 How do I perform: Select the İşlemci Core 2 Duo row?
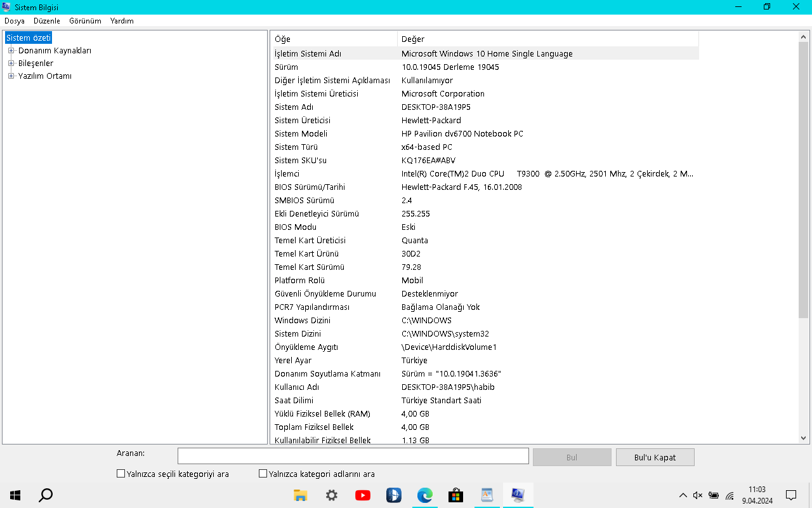point(485,173)
